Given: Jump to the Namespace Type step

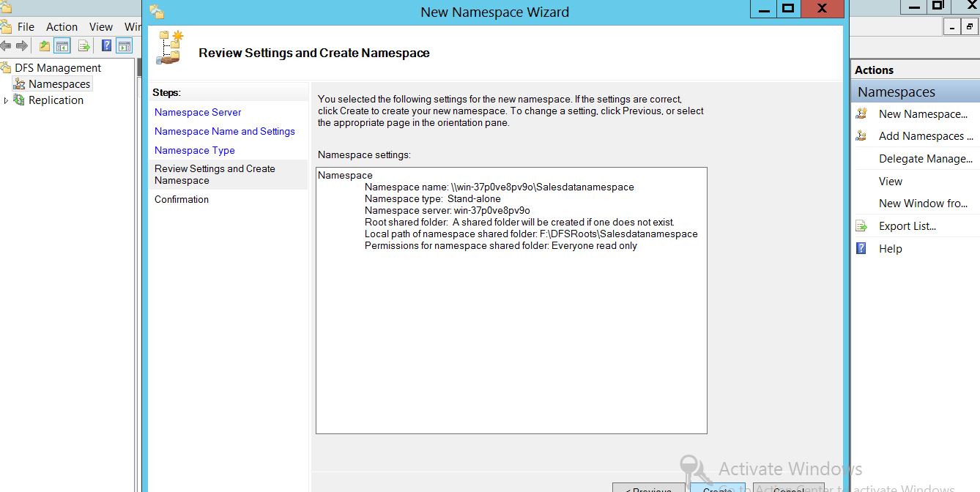Looking at the screenshot, I should tap(194, 150).
